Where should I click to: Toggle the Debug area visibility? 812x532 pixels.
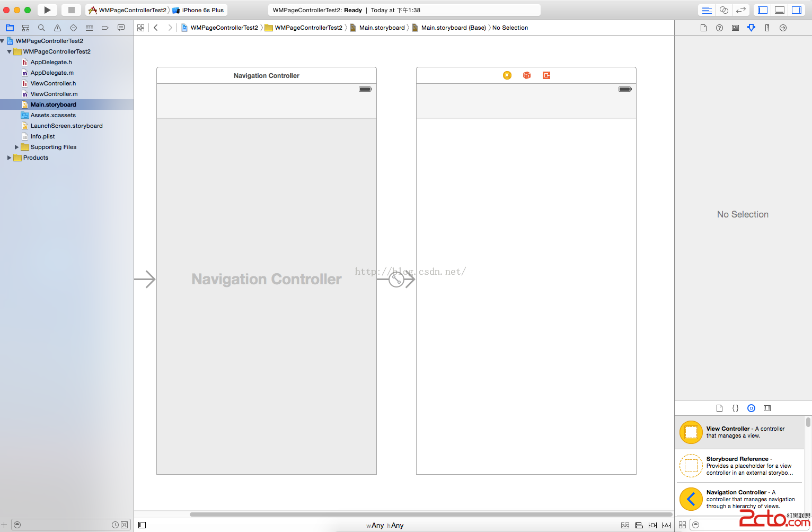(x=780, y=10)
